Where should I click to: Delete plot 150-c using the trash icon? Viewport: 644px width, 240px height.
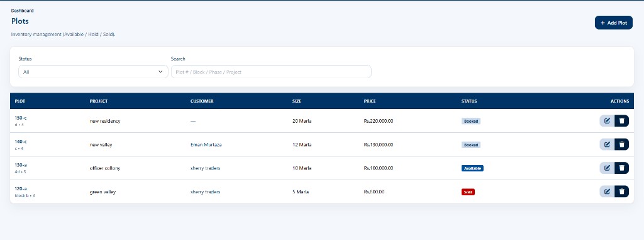coord(622,120)
